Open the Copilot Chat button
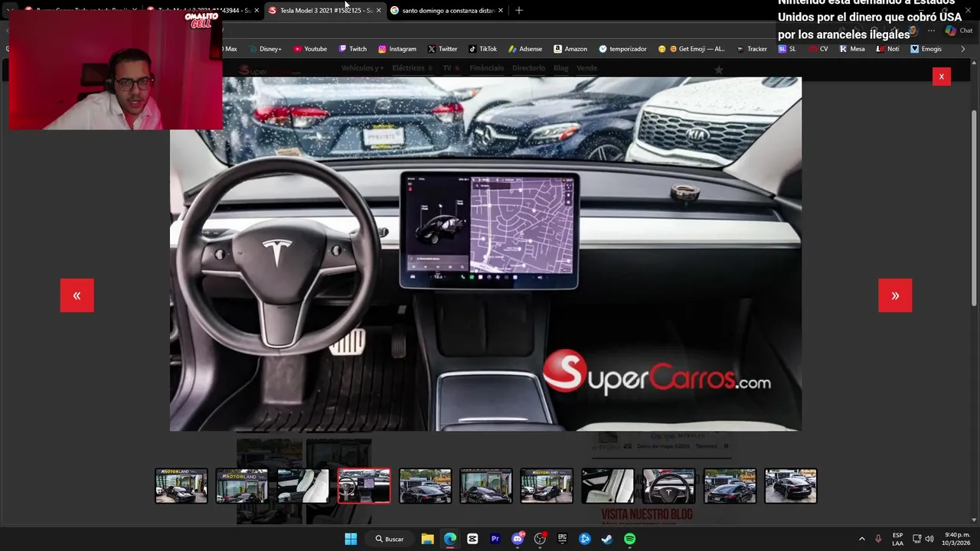 (958, 31)
